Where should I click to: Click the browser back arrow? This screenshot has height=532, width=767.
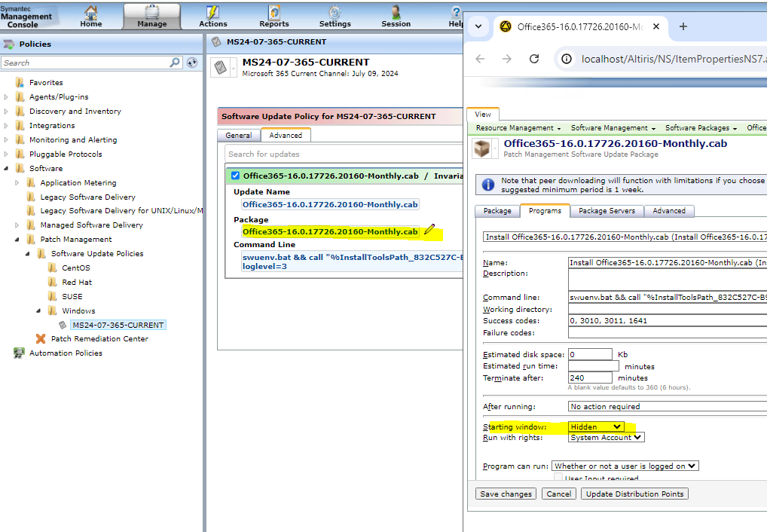tap(481, 59)
